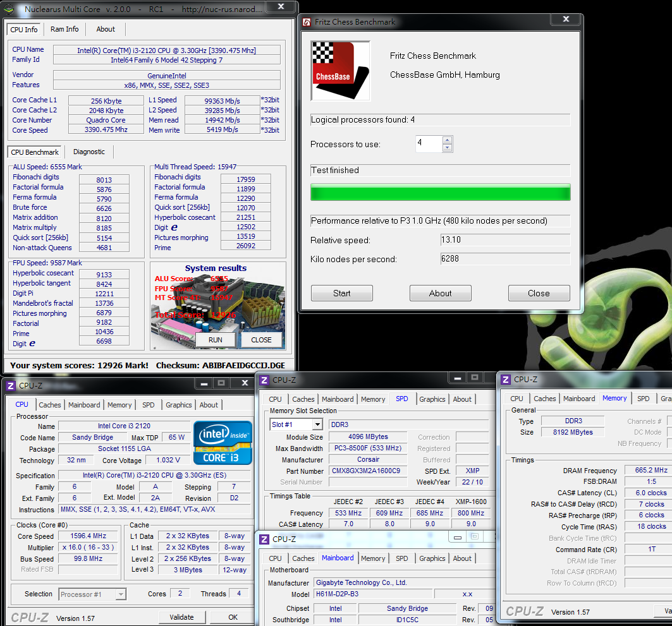The height and width of the screenshot is (626, 672).
Task: Open the Slot #1 memory slot dropdown
Action: click(317, 424)
